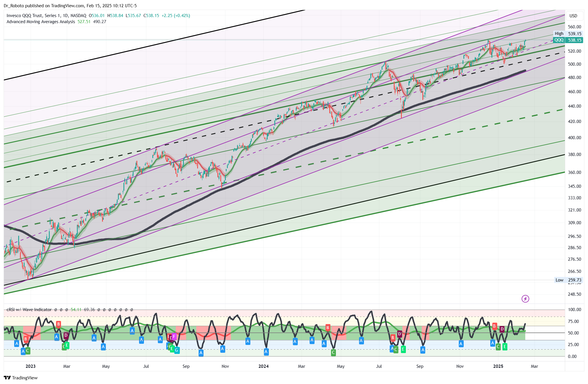Image resolution: width=588 pixels, height=384 pixels.
Task: Click the +2.25 (+0.42%) change value
Action: [176, 16]
